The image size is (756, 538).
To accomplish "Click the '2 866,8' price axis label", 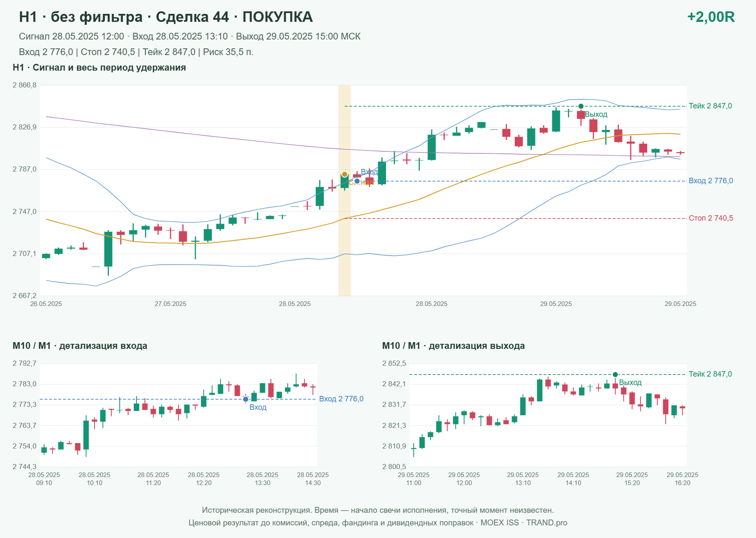I will pos(24,85).
